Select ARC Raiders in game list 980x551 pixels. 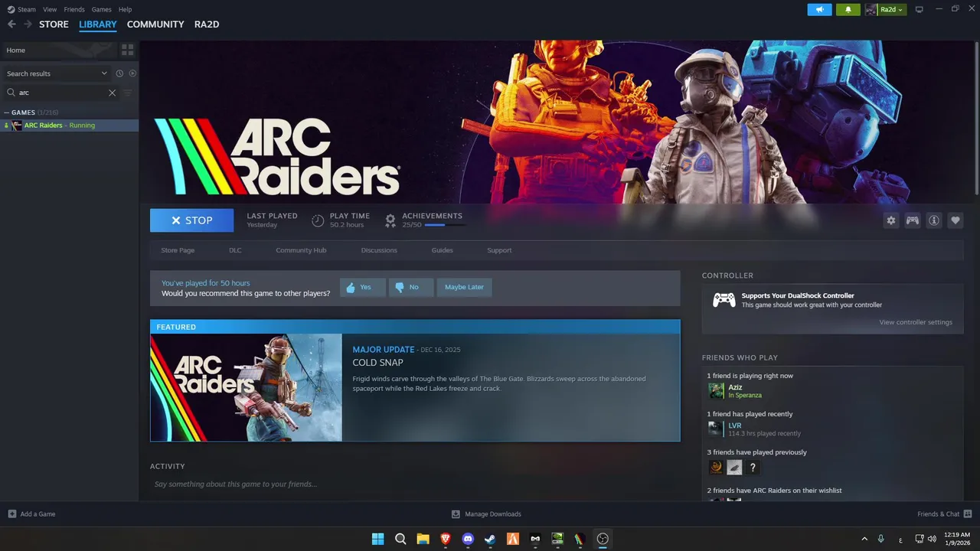coord(69,126)
